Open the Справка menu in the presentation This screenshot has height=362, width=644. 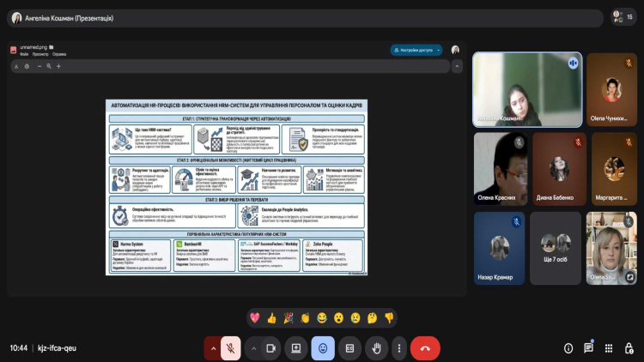tap(59, 54)
